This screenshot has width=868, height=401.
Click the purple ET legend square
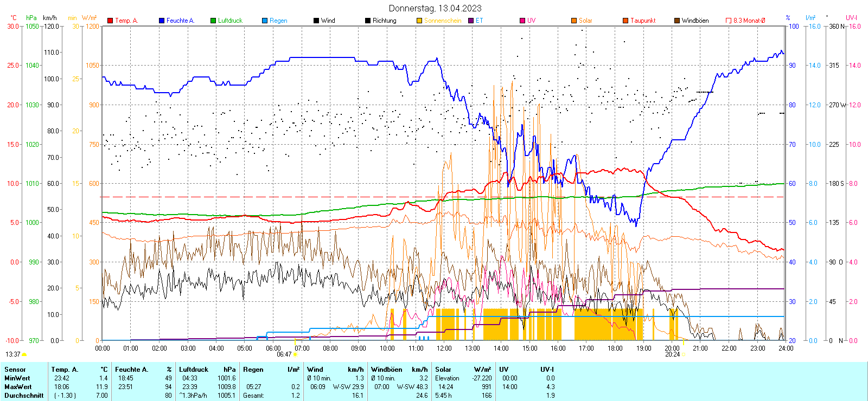pyautogui.click(x=471, y=21)
